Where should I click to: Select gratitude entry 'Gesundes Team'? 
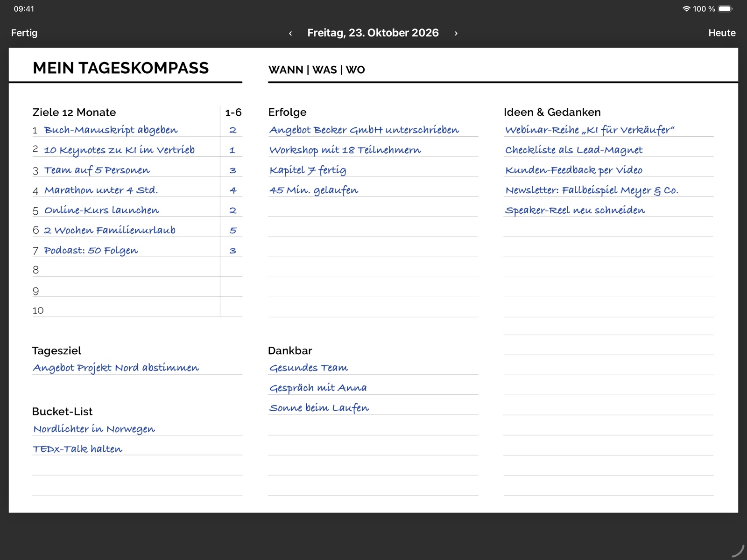[309, 368]
